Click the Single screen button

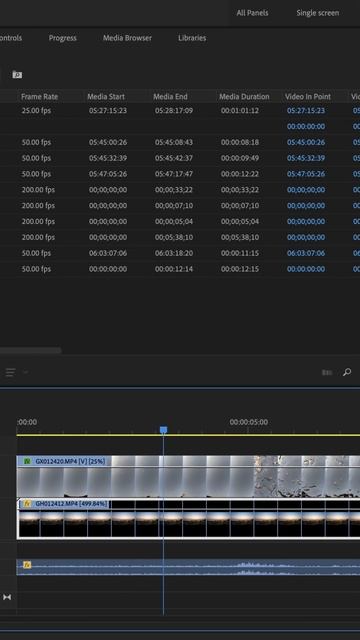(318, 13)
